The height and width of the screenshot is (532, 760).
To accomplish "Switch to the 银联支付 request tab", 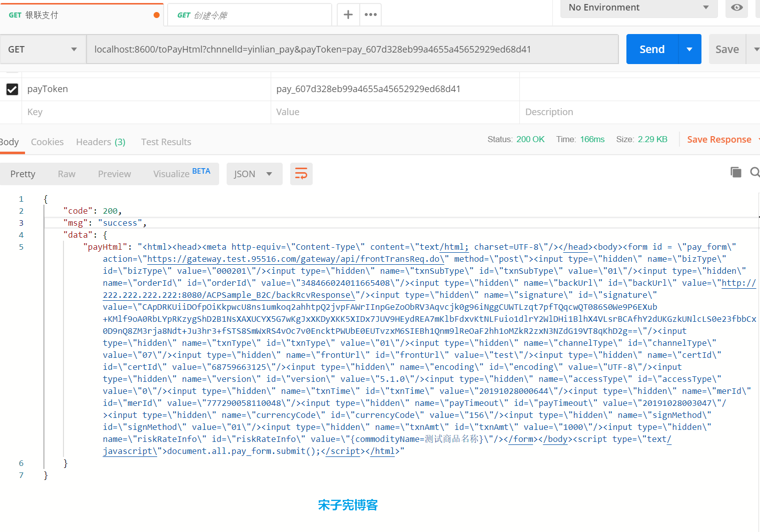I will tap(82, 15).
